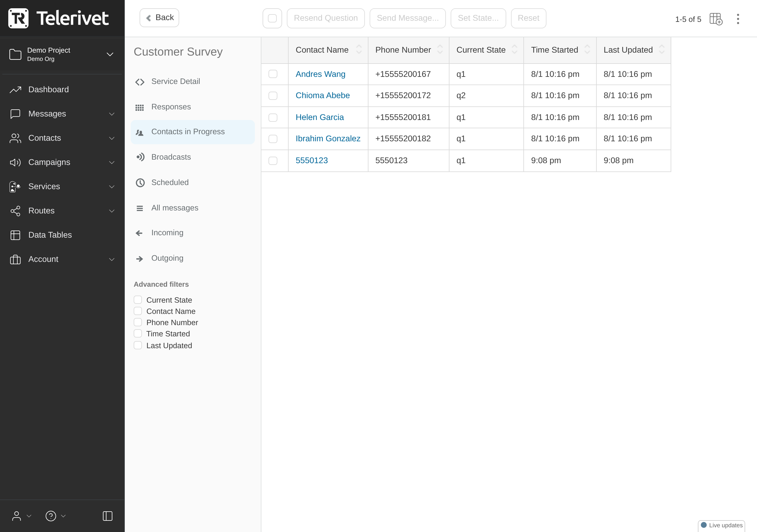Viewport: 757px width, 532px height.
Task: Click the Telerivet logo icon
Action: [18, 18]
